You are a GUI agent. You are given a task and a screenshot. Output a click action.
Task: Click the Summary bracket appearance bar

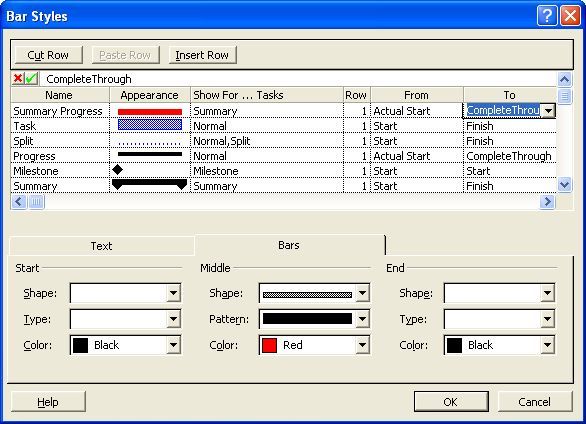(x=149, y=184)
